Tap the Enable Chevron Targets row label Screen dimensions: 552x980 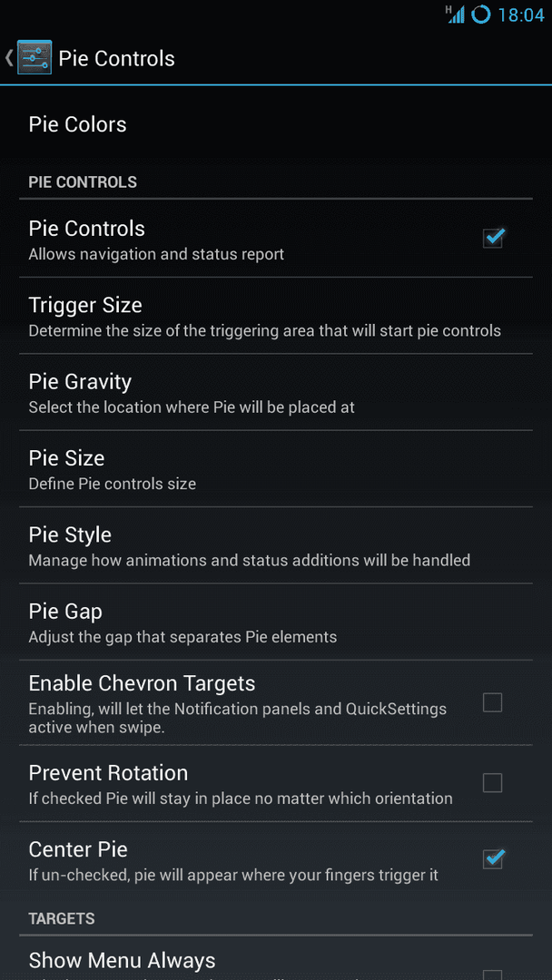142,683
